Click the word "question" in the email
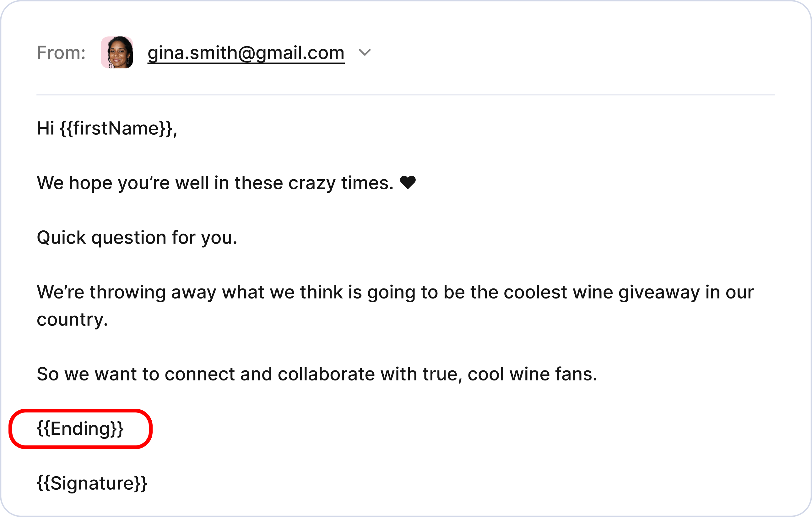The width and height of the screenshot is (812, 517). pos(128,238)
